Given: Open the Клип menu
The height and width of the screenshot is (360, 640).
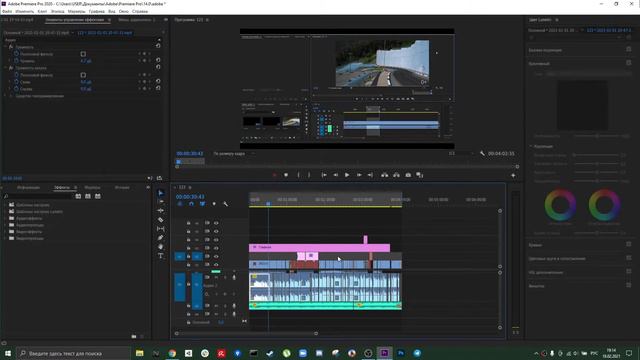Looking at the screenshot, I should (x=42, y=11).
